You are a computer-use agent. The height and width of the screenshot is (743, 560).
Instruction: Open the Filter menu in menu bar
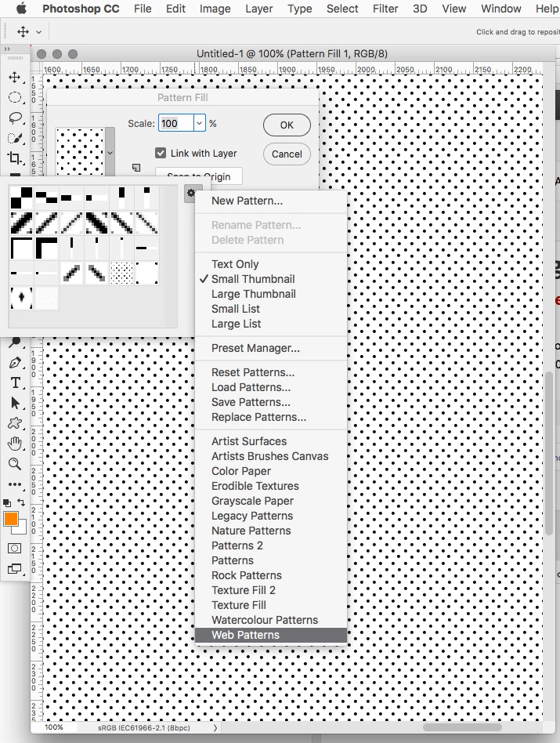pos(385,9)
